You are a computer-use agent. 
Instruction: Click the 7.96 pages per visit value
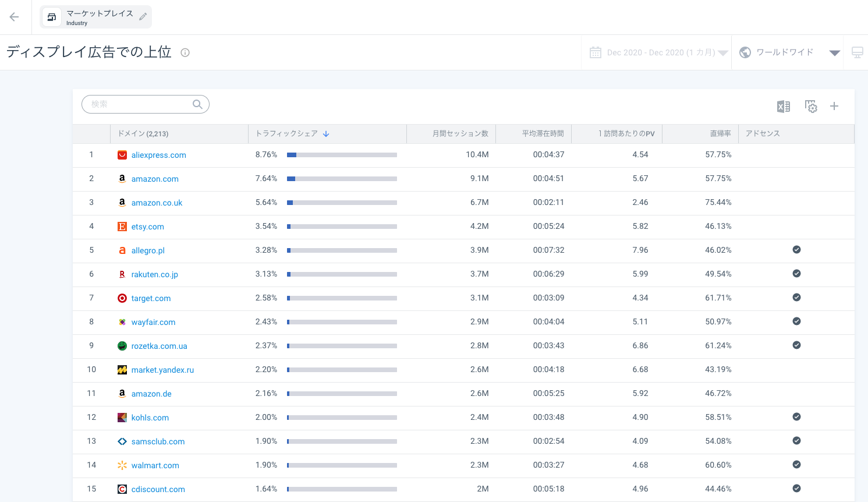pos(640,250)
